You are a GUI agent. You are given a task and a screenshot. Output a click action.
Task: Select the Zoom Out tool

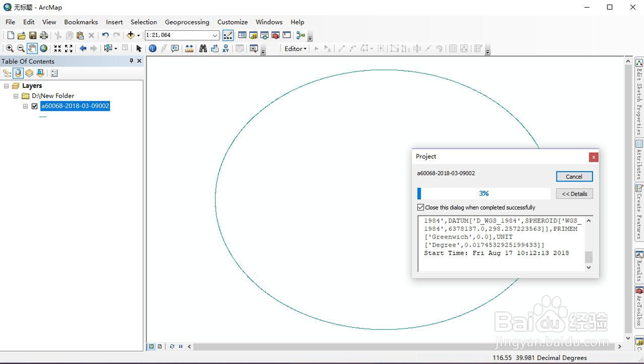21,48
